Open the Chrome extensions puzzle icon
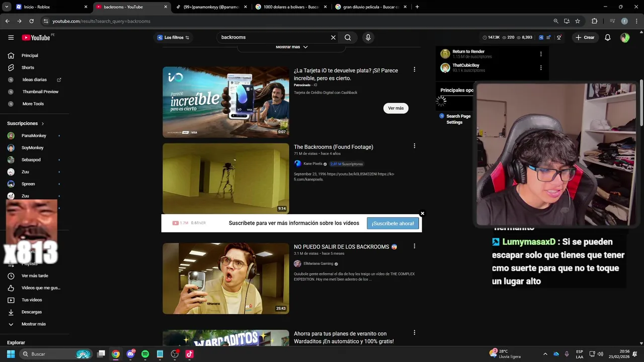 click(594, 21)
